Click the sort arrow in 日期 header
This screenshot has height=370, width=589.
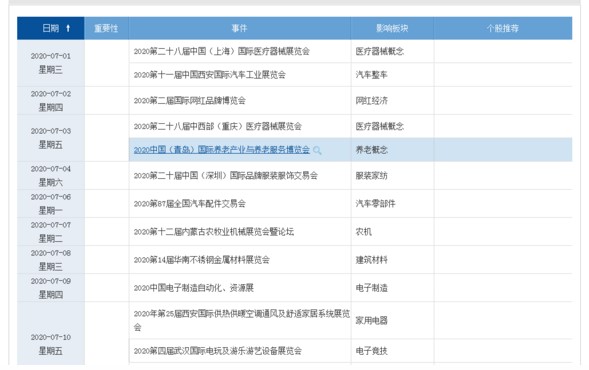(x=68, y=28)
